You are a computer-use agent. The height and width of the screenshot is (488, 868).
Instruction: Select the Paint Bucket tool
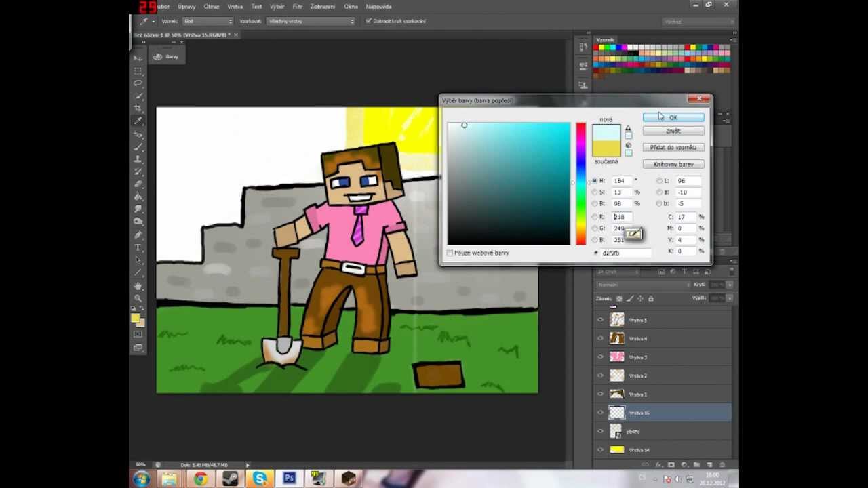click(x=138, y=197)
